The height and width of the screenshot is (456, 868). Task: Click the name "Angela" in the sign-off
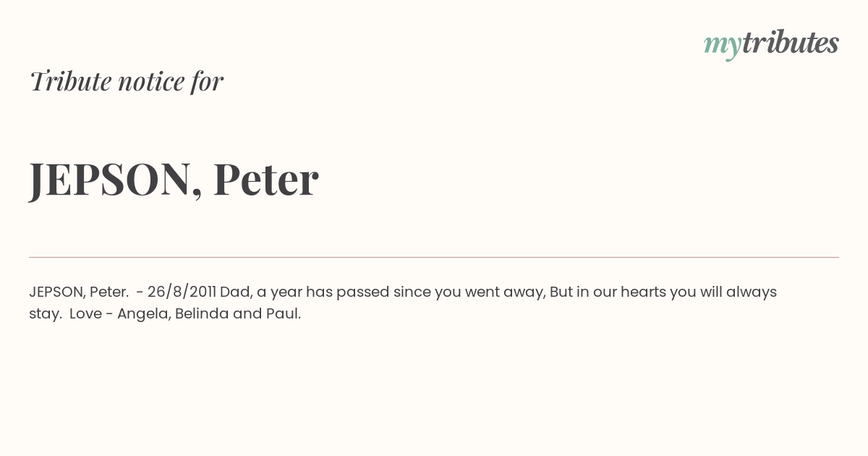[144, 314]
